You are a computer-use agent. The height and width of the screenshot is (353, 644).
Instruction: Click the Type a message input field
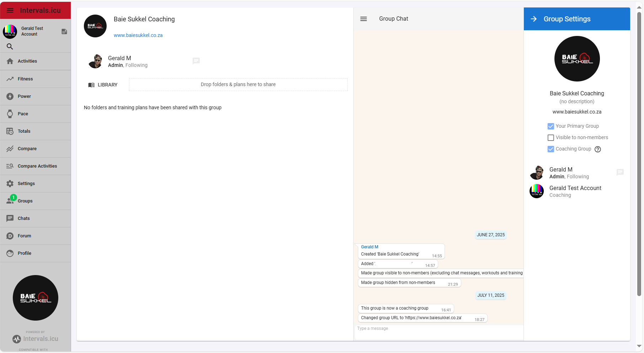[439, 328]
